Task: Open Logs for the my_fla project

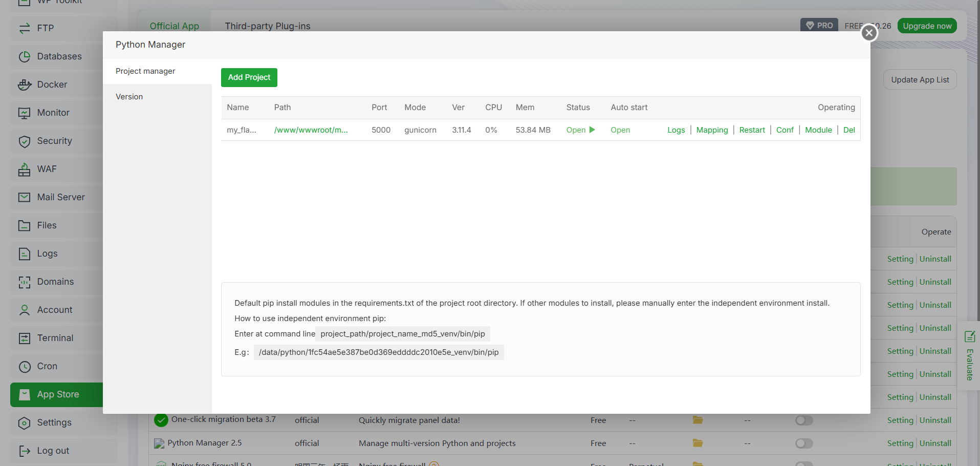Action: (676, 130)
